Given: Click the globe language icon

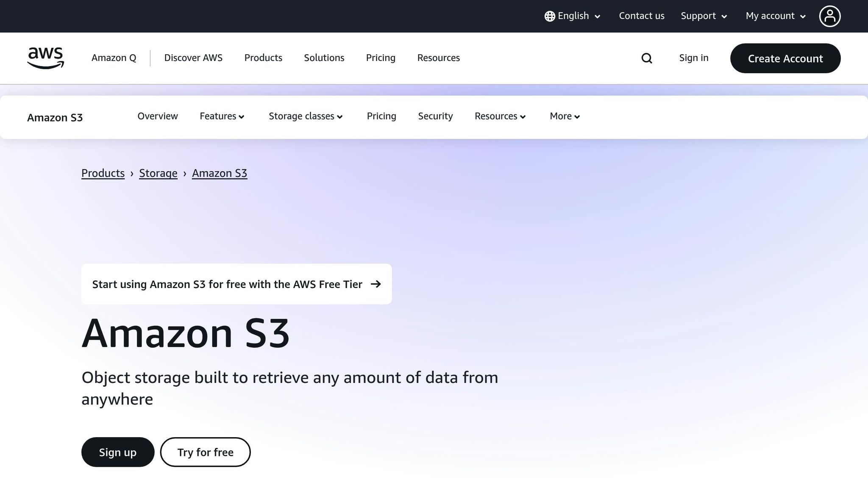Looking at the screenshot, I should tap(550, 16).
